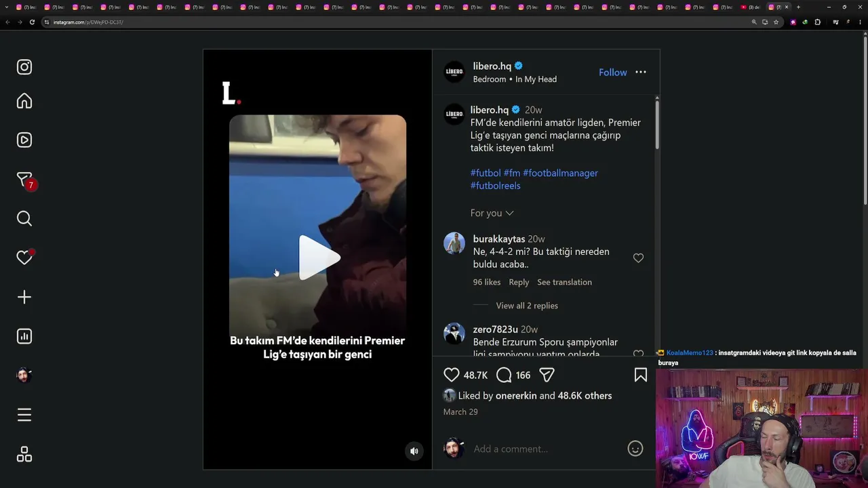The image size is (868, 488).
Task: View the 48.7K like count
Action: tap(476, 375)
